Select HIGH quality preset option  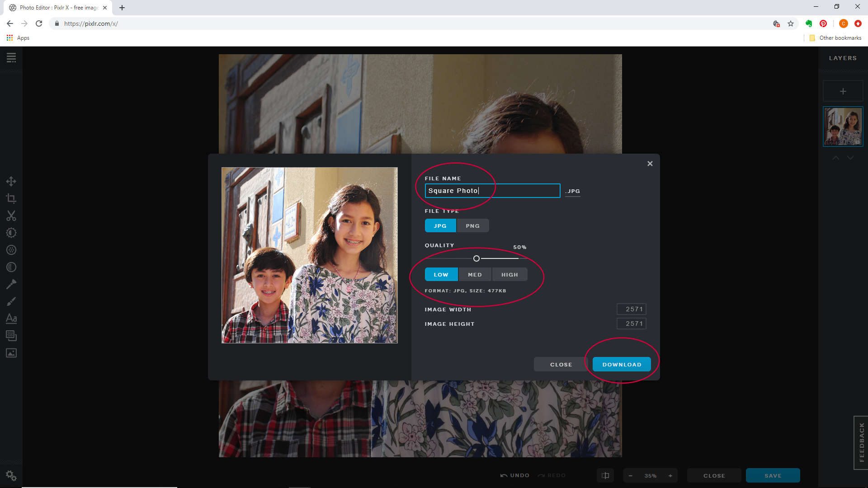pos(509,274)
